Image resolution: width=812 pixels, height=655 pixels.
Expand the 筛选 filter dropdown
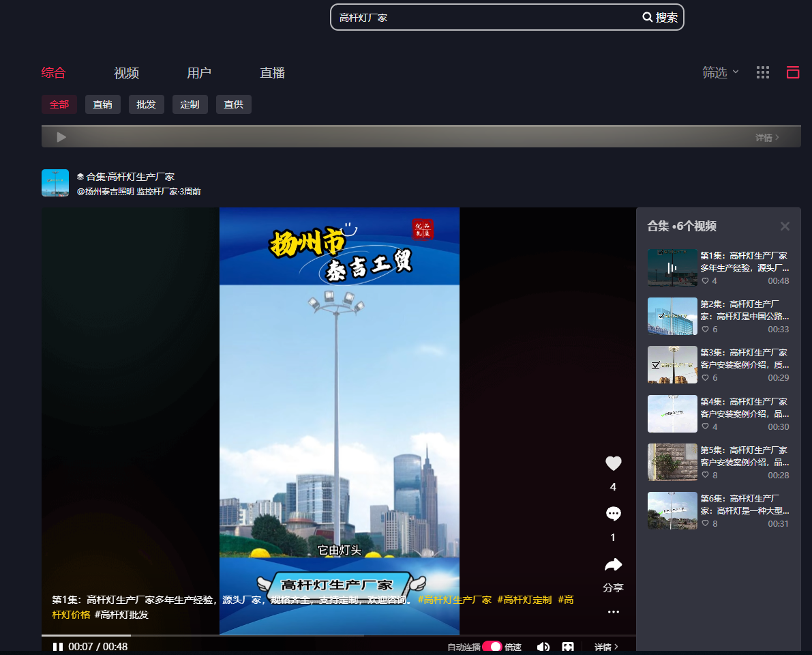pyautogui.click(x=720, y=72)
